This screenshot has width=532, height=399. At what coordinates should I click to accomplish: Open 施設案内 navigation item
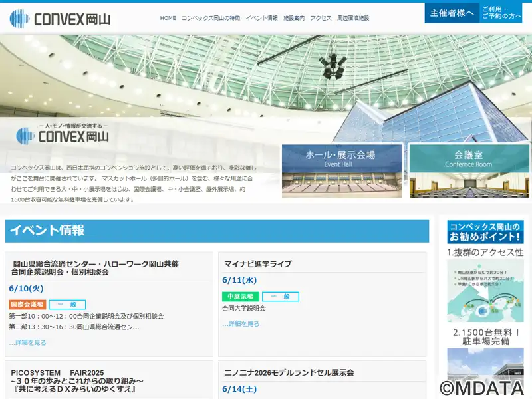point(294,18)
